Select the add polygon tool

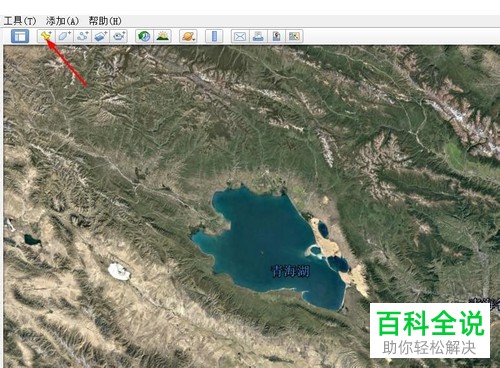tap(64, 36)
